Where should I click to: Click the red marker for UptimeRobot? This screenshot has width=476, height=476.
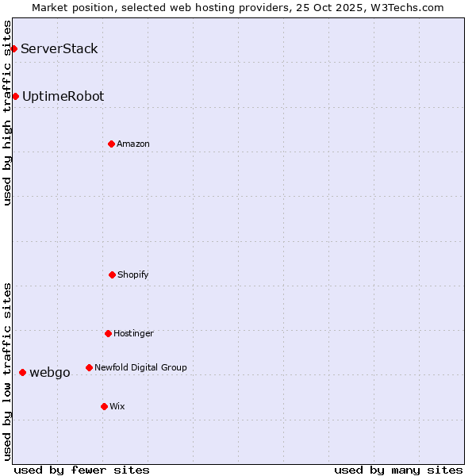pos(15,96)
